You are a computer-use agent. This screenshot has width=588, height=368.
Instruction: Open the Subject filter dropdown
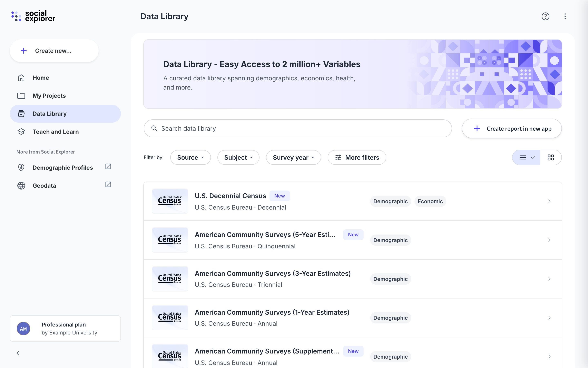(238, 157)
